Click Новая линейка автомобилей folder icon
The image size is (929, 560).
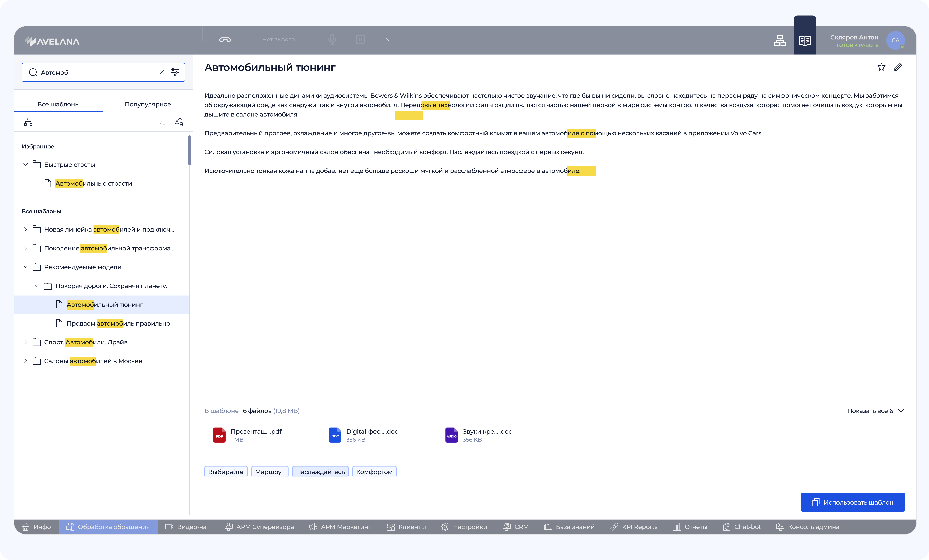pyautogui.click(x=37, y=229)
